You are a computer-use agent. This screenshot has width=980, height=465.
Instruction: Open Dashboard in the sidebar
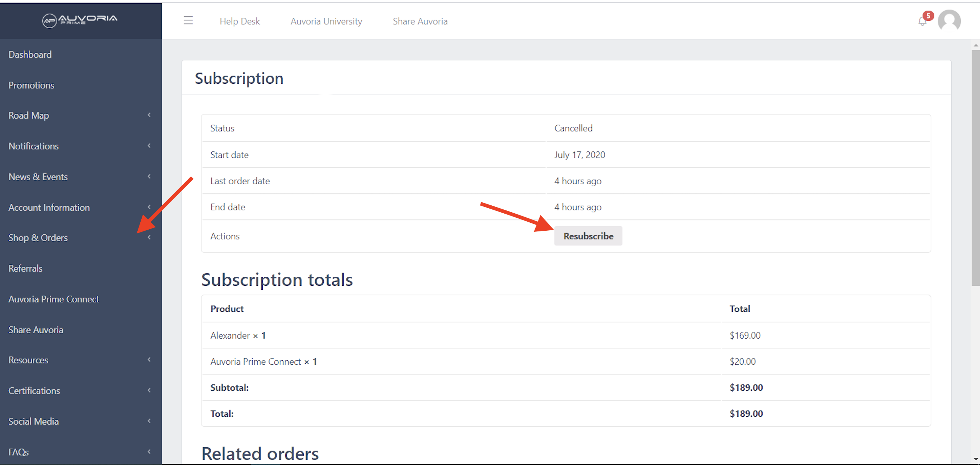pyautogui.click(x=30, y=54)
